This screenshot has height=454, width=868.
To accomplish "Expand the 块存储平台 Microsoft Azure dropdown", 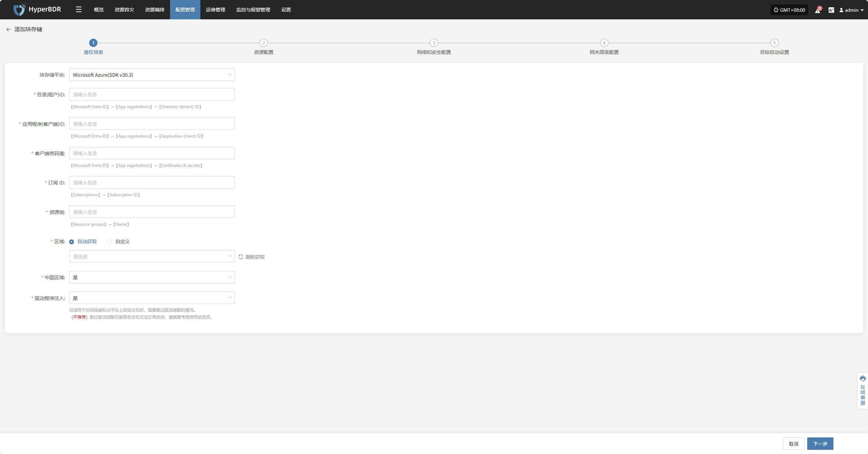I will point(152,75).
